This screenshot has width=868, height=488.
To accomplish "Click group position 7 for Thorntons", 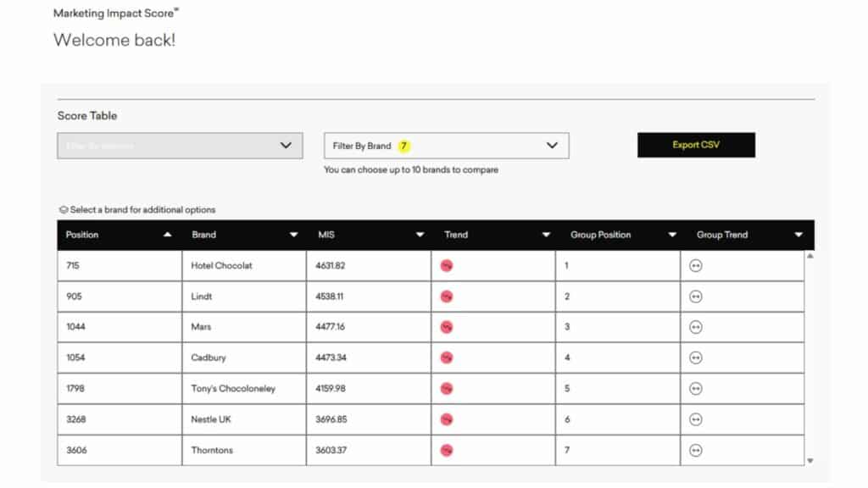I will (x=567, y=451).
